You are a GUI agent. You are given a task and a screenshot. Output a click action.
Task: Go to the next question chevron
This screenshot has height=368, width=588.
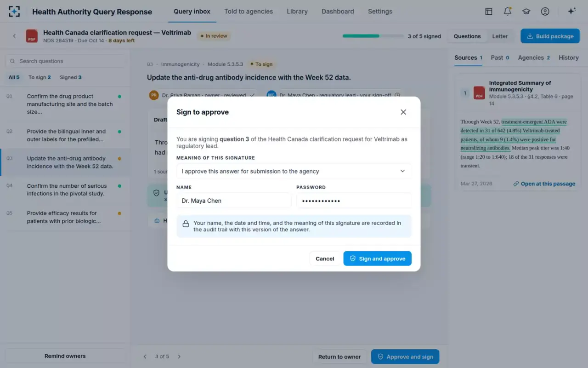179,356
